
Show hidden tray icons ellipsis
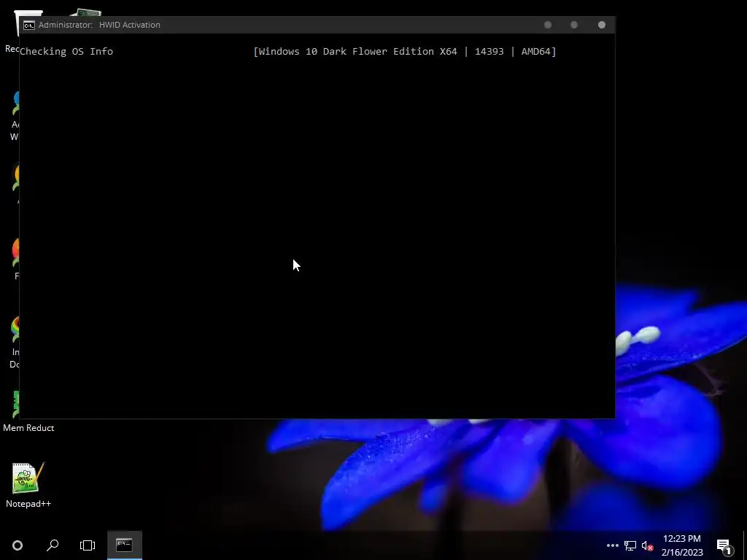pyautogui.click(x=613, y=545)
